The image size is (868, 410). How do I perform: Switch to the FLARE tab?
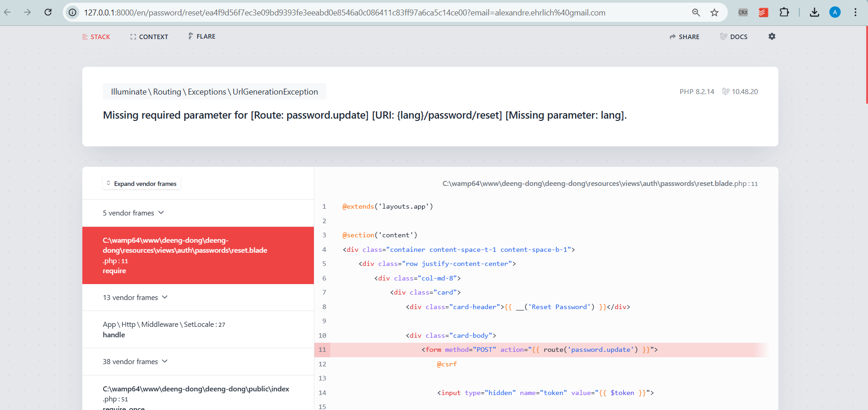(x=202, y=36)
